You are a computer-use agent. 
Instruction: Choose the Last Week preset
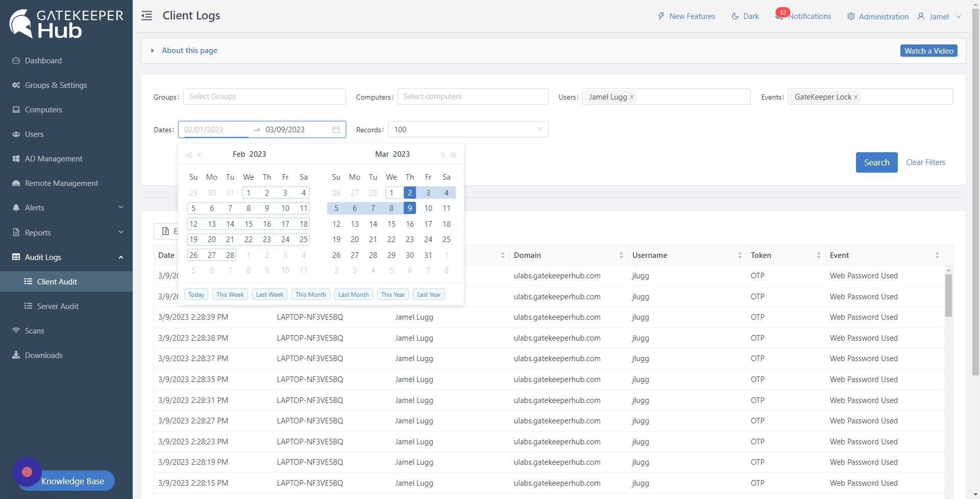269,295
